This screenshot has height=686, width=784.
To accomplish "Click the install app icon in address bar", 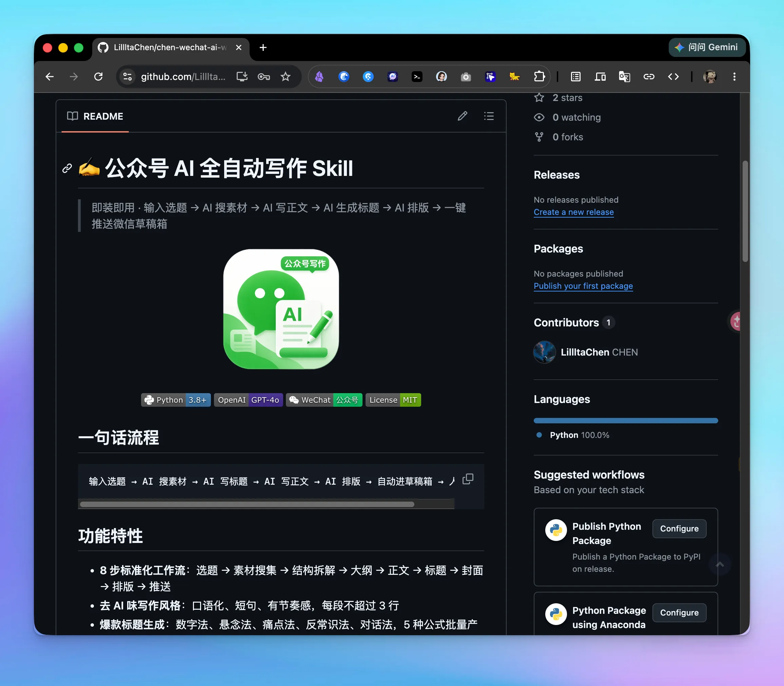I will pyautogui.click(x=242, y=77).
